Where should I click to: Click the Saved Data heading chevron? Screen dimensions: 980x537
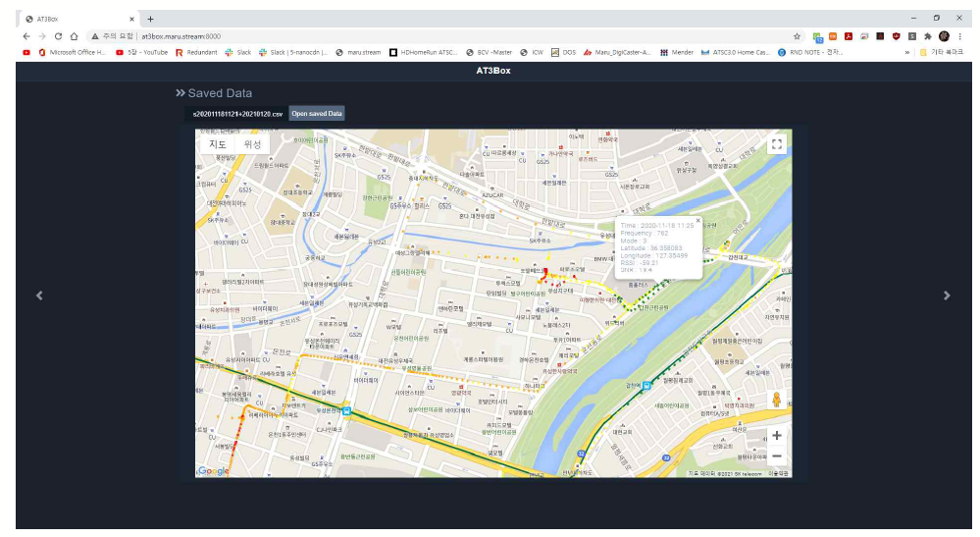[180, 93]
